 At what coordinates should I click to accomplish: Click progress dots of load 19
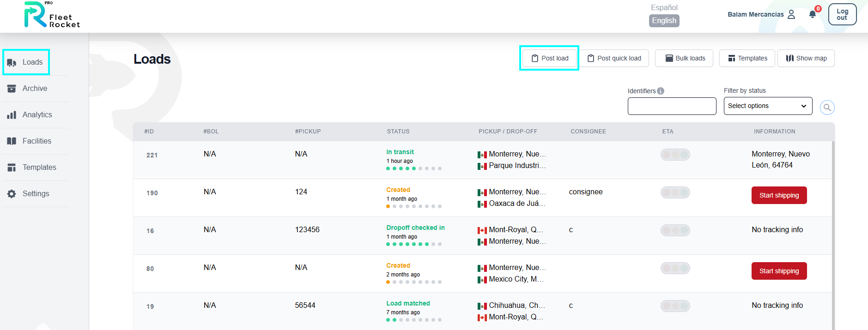coord(414,320)
